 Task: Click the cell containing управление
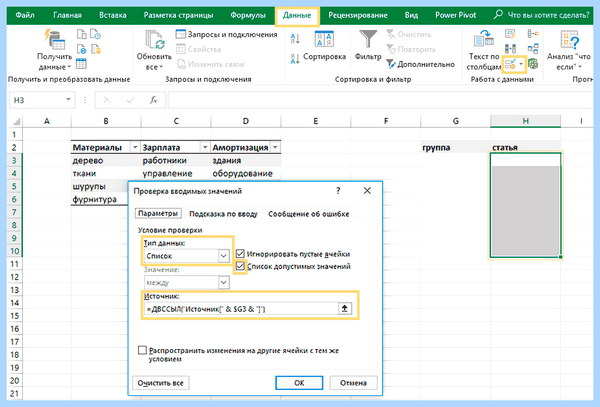(x=176, y=174)
